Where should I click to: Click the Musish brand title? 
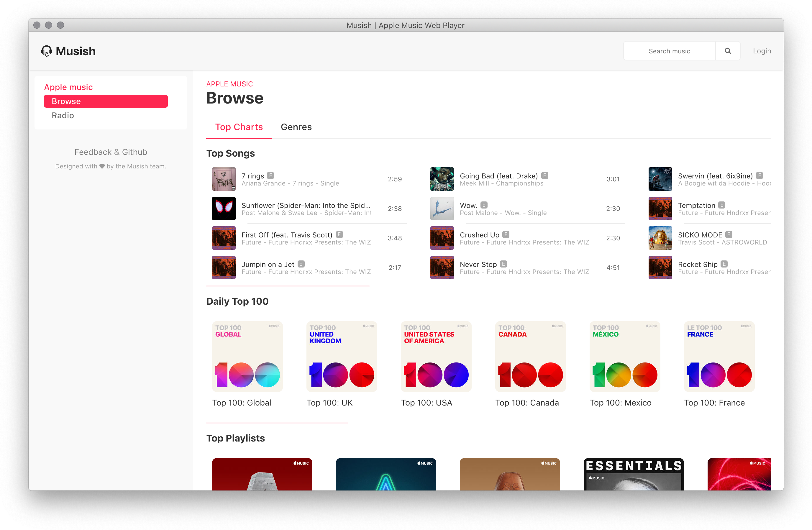point(76,51)
